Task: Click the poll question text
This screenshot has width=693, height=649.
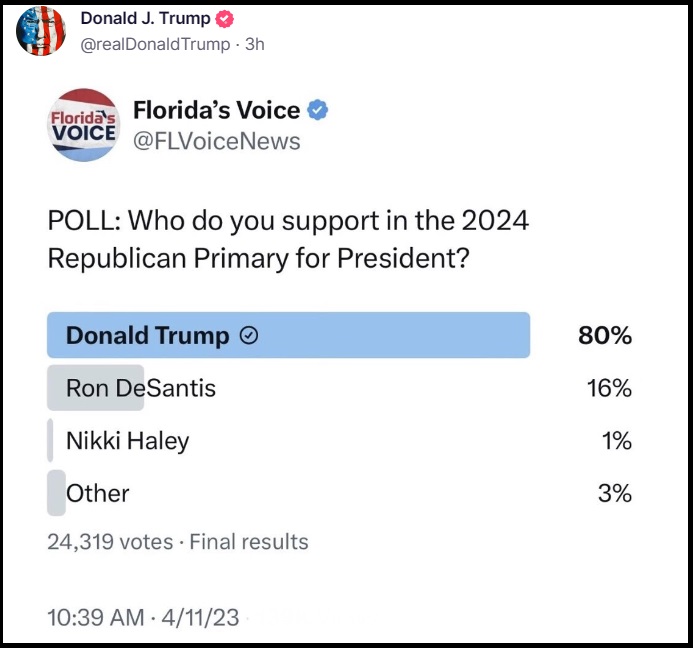Action: [288, 238]
